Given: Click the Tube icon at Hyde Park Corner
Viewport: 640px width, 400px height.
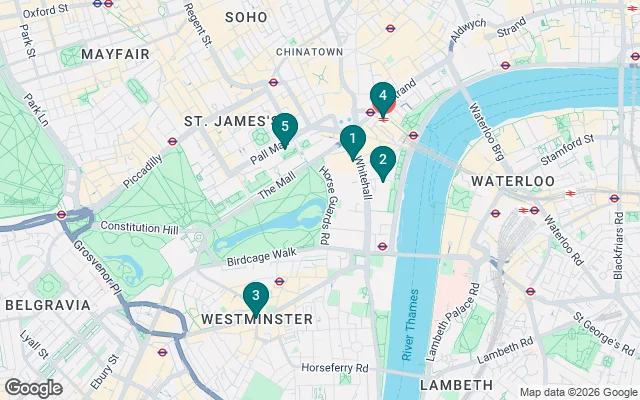Looking at the screenshot, I should tap(62, 214).
